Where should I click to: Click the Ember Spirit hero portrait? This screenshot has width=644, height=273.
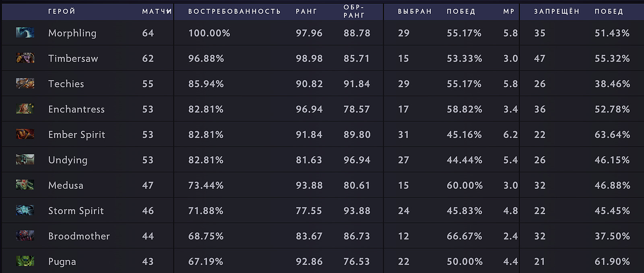[25, 134]
